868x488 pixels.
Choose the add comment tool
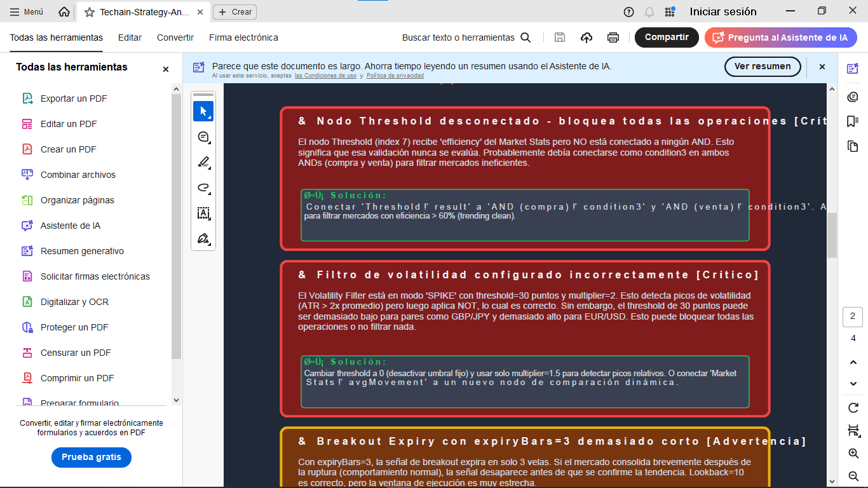tap(203, 137)
